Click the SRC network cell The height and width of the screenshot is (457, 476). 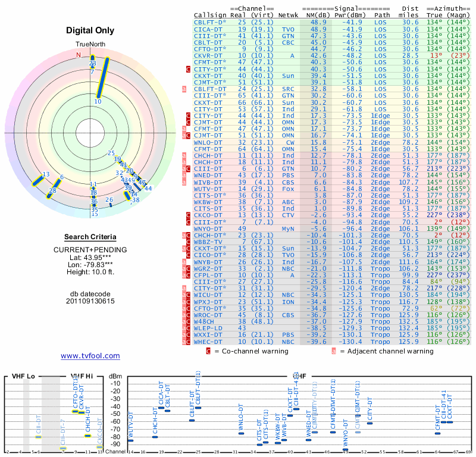288,89
